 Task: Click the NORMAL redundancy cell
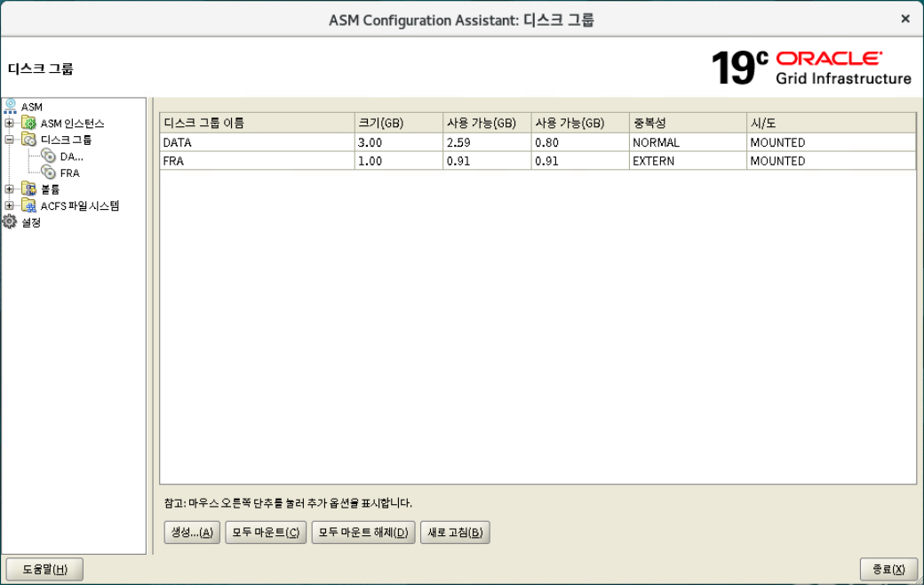click(689, 143)
